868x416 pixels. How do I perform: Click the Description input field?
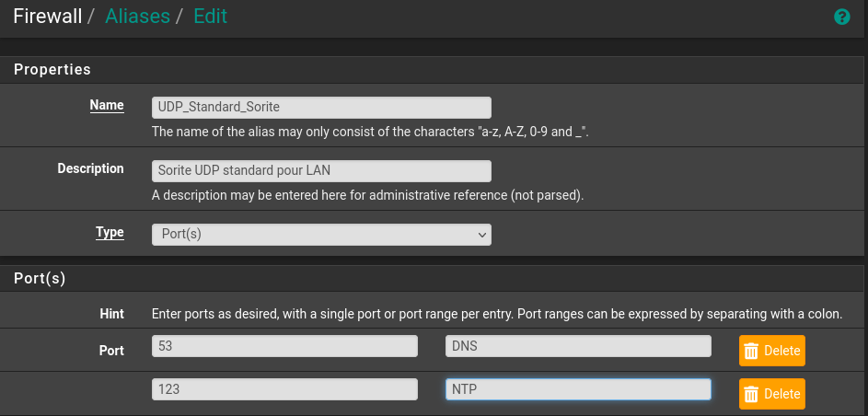tap(321, 171)
